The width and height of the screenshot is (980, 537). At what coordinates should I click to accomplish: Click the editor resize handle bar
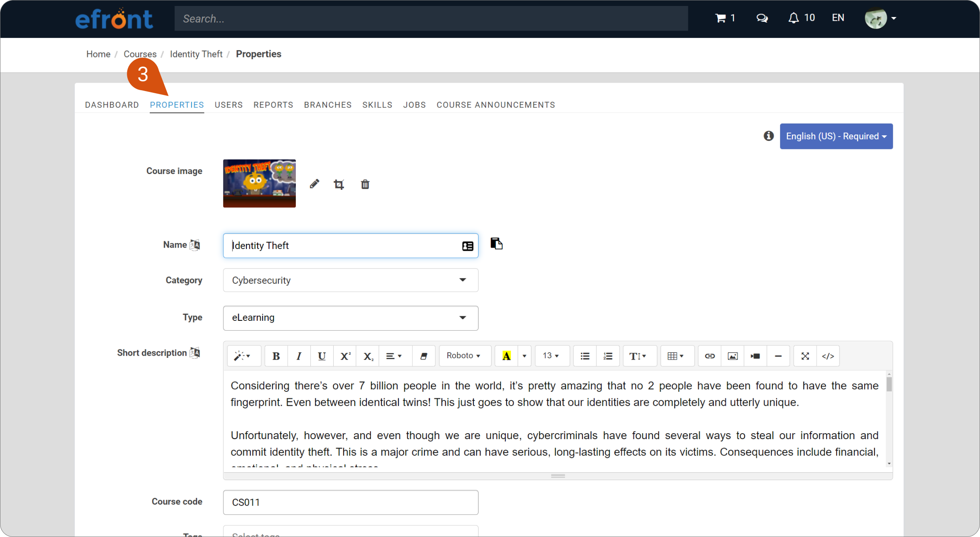point(558,476)
